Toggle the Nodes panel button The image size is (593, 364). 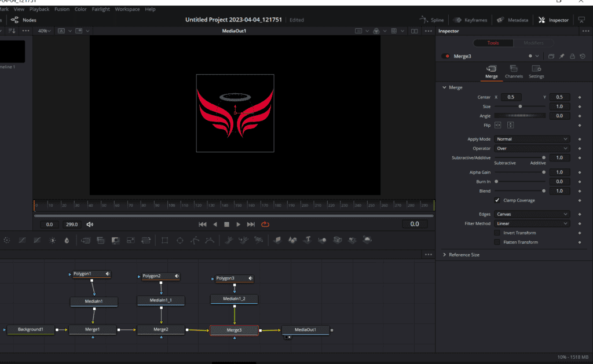click(x=23, y=20)
